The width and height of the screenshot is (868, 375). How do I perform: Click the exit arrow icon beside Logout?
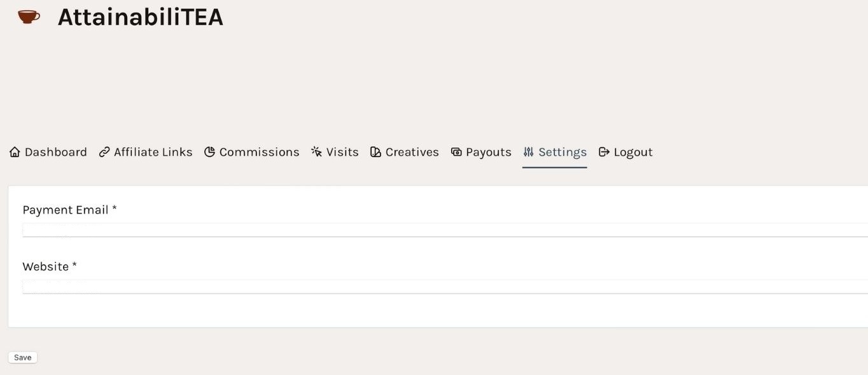(x=604, y=152)
